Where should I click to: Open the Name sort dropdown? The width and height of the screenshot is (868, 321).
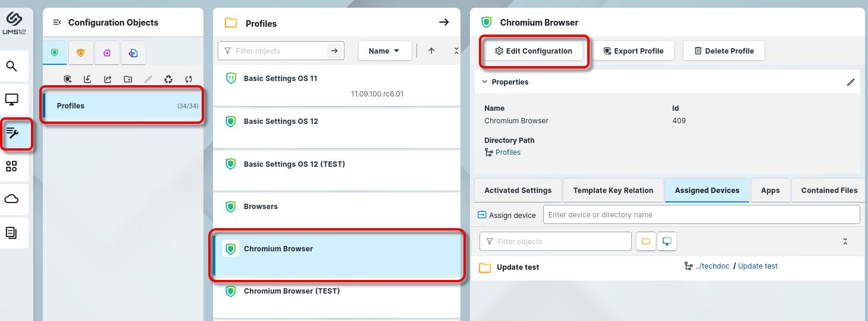[384, 51]
